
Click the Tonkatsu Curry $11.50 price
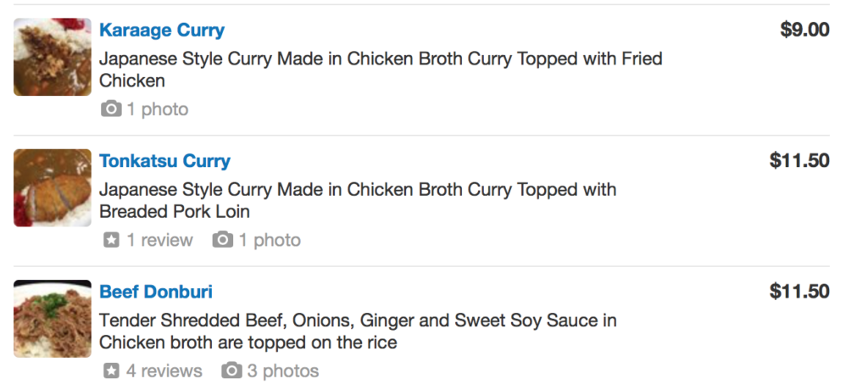pyautogui.click(x=798, y=161)
